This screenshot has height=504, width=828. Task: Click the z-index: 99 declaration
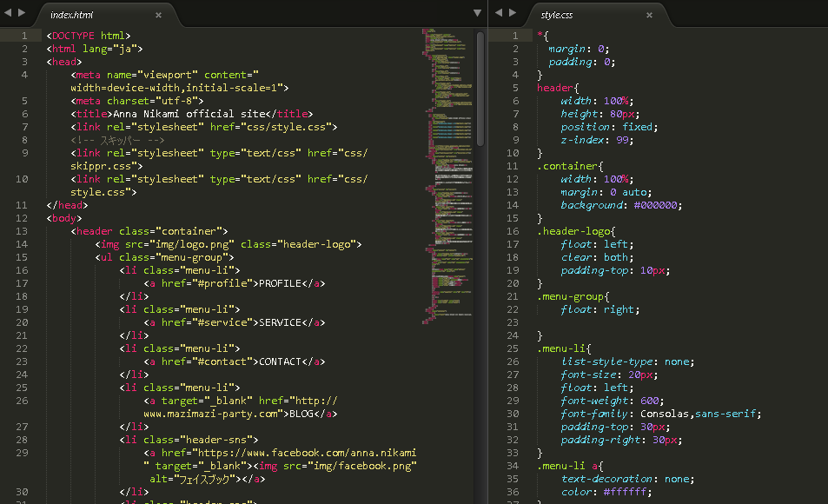[x=597, y=140]
